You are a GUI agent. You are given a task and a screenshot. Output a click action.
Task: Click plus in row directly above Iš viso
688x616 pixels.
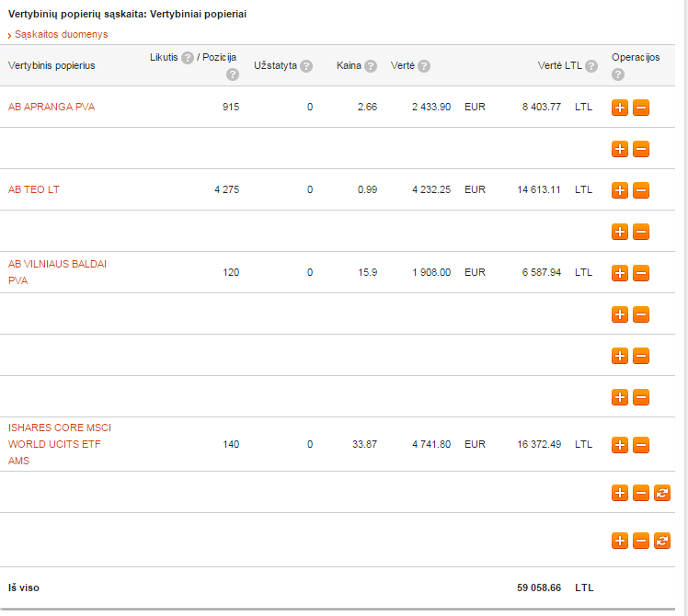[620, 541]
